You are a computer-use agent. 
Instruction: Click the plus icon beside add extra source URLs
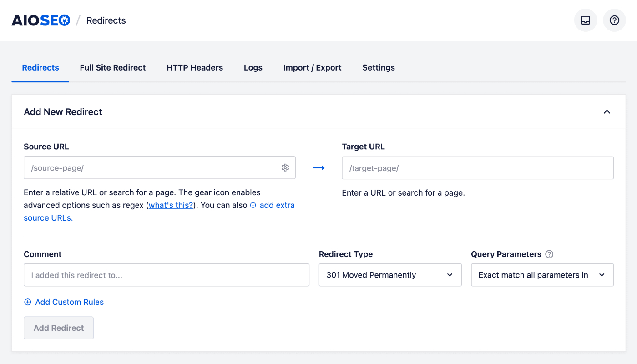click(253, 205)
